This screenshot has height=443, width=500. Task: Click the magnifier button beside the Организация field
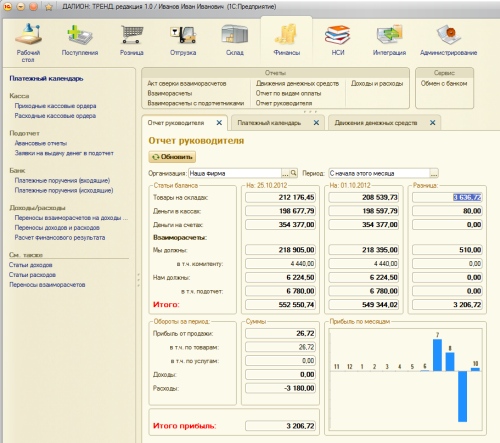point(293,173)
